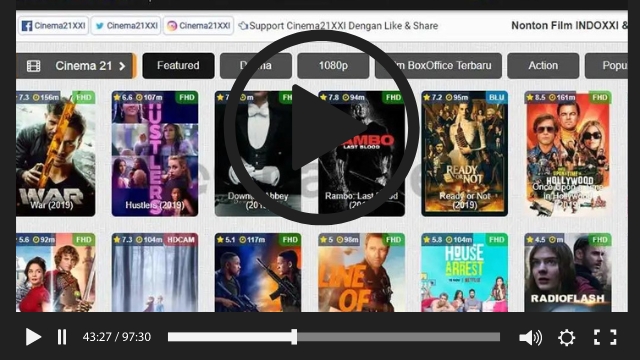Click the Twitter bird icon
Viewport: 640px width, 360px height.
99,26
